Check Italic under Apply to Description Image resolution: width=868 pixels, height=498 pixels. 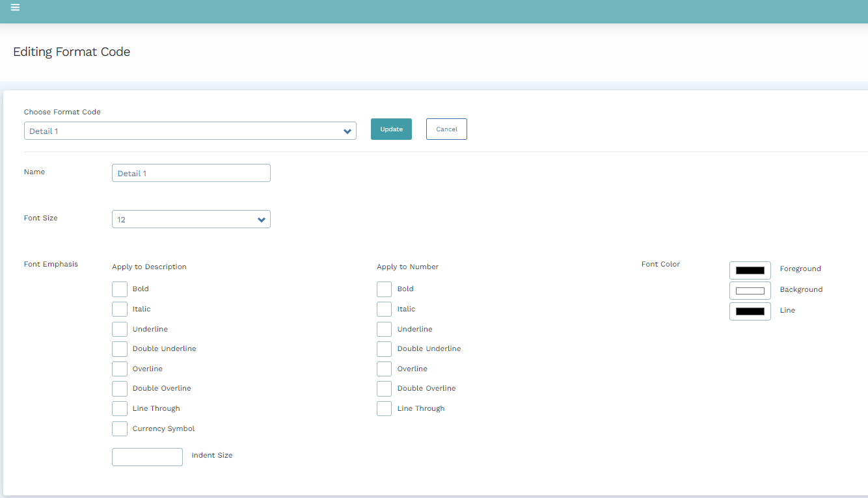[x=120, y=309]
